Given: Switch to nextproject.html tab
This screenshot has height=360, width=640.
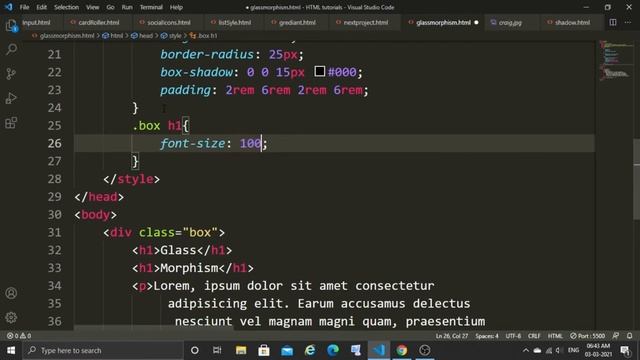Looking at the screenshot, I should coord(366,22).
